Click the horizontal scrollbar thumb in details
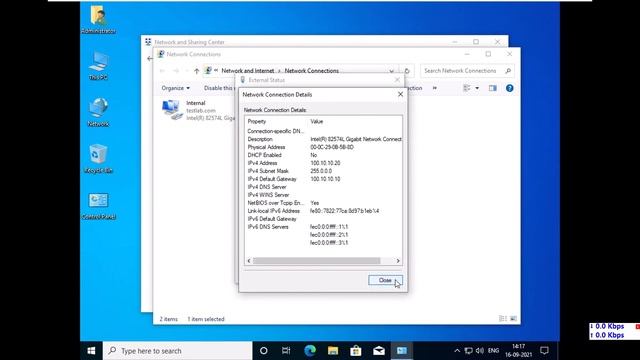Image resolution: width=640 pixels, height=360 pixels. (x=317, y=261)
